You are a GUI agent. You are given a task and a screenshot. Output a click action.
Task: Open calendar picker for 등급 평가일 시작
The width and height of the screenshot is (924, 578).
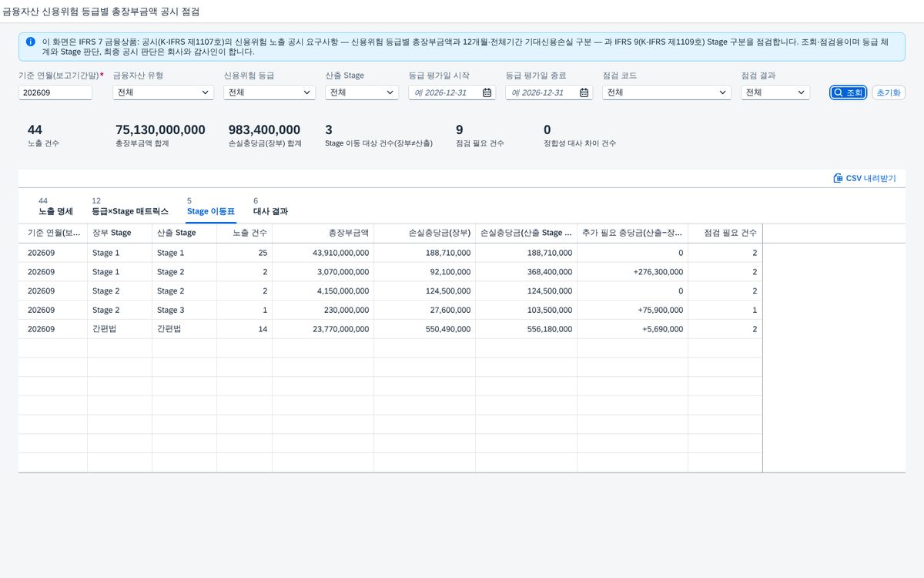487,92
